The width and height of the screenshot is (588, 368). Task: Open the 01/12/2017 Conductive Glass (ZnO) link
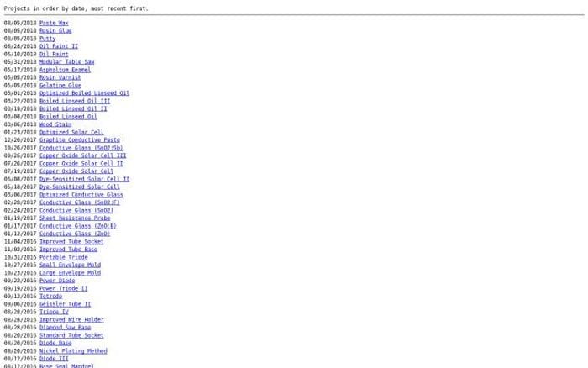pos(75,234)
